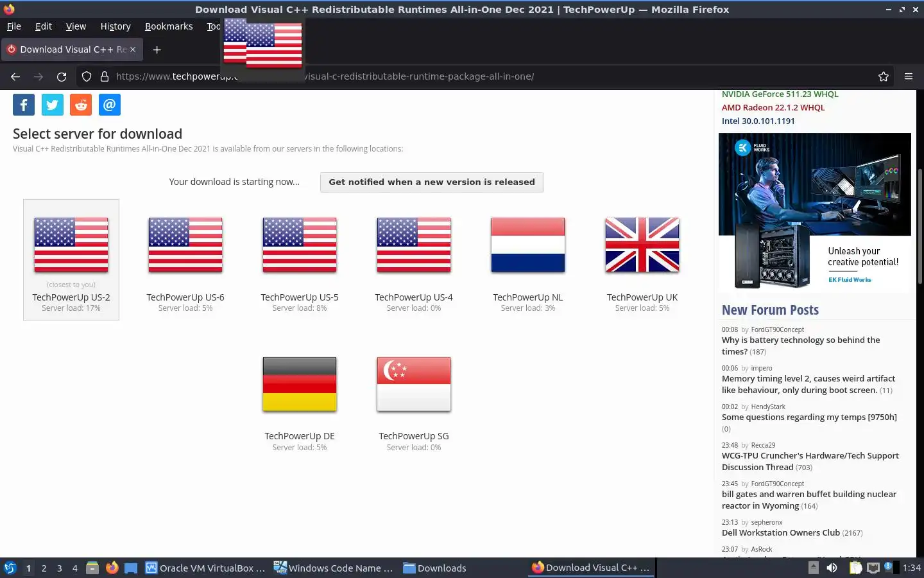This screenshot has height=578, width=924.
Task: Click TechPowerUp SG server name
Action: tap(414, 436)
